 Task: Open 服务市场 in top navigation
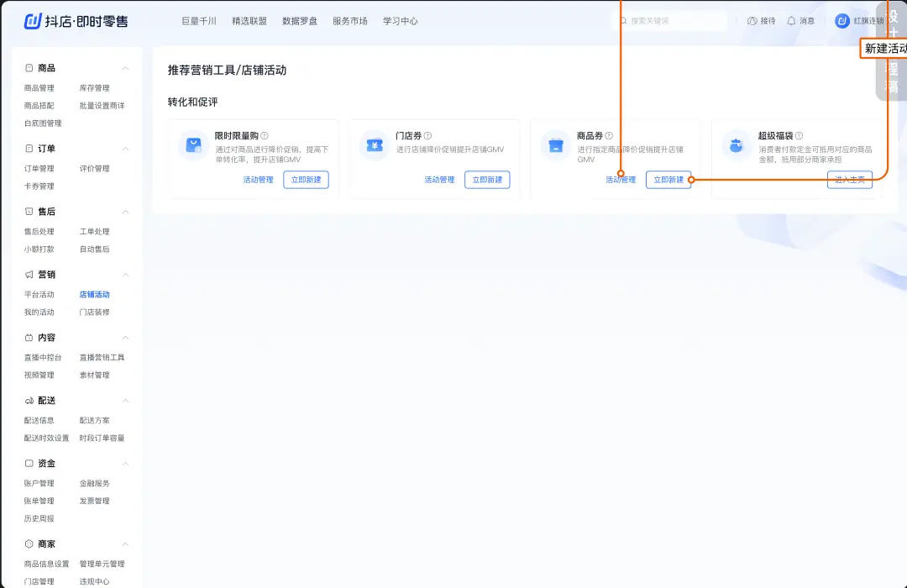[350, 21]
